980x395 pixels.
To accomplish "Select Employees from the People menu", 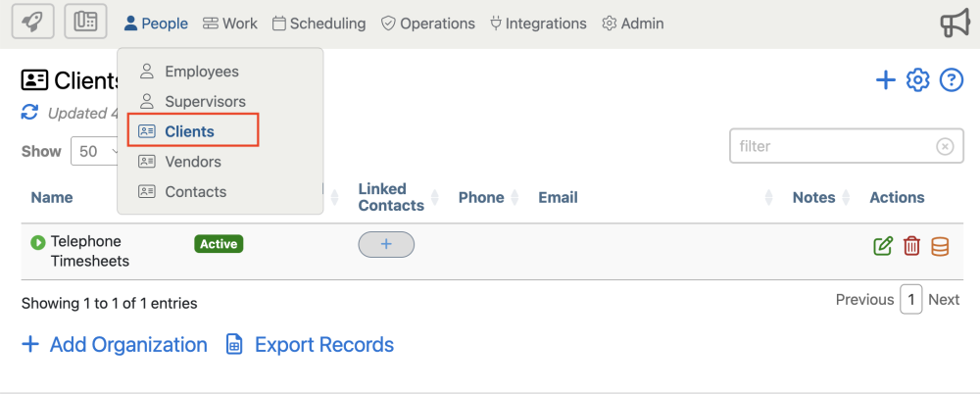I will tap(201, 72).
